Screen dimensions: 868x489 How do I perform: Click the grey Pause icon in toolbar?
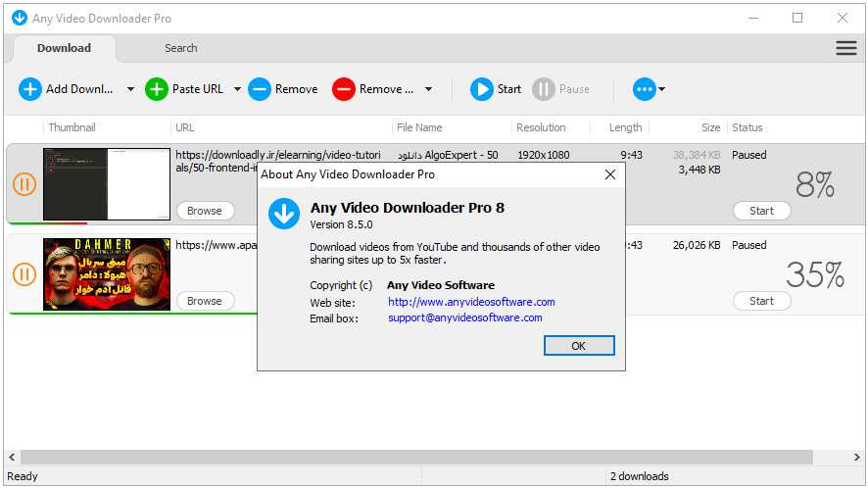(x=543, y=89)
